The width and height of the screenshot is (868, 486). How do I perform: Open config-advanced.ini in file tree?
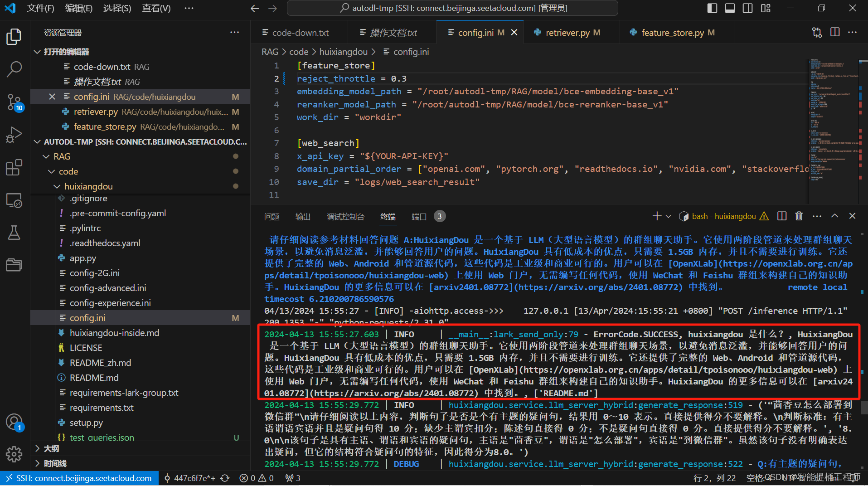coord(141,288)
